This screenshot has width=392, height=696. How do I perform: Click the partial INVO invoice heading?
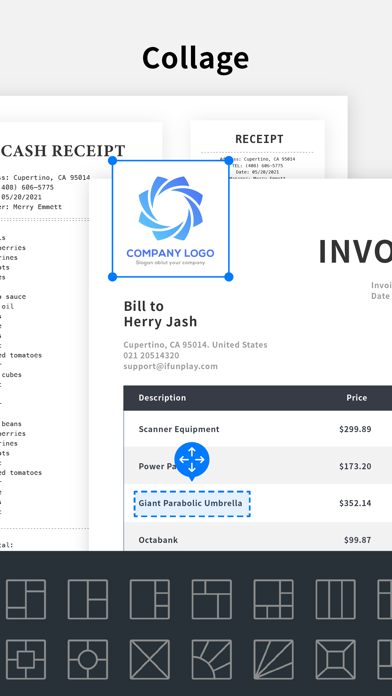point(355,252)
